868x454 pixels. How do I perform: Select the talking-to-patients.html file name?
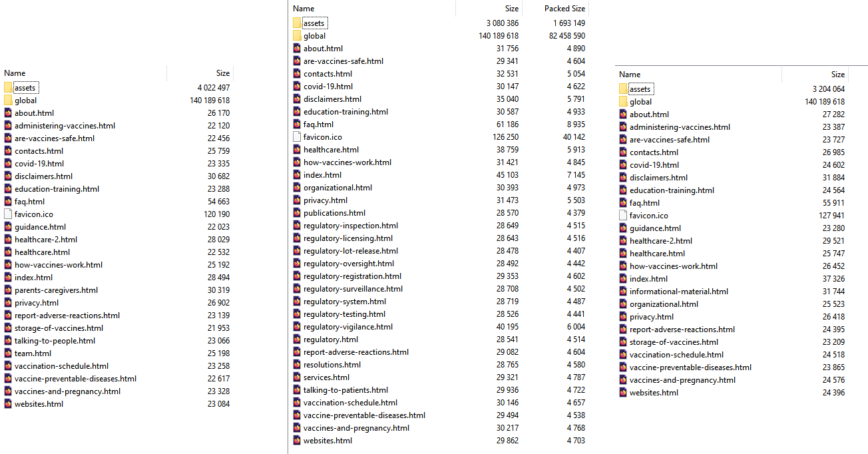click(x=345, y=390)
